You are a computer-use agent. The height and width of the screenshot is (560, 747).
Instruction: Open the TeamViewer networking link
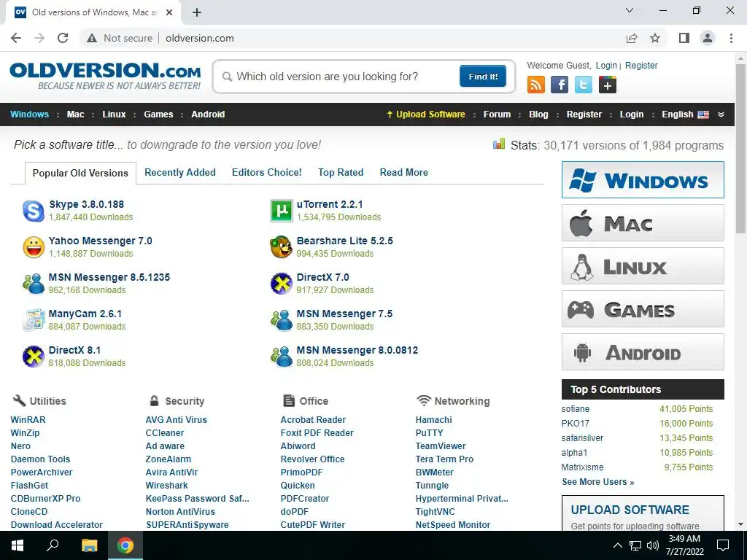[x=441, y=446]
